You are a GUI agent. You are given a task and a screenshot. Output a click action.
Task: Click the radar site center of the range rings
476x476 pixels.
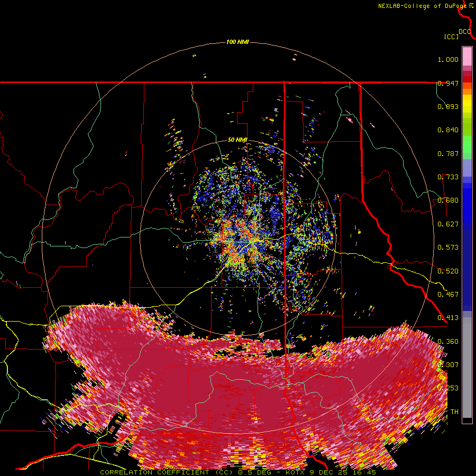click(237, 237)
